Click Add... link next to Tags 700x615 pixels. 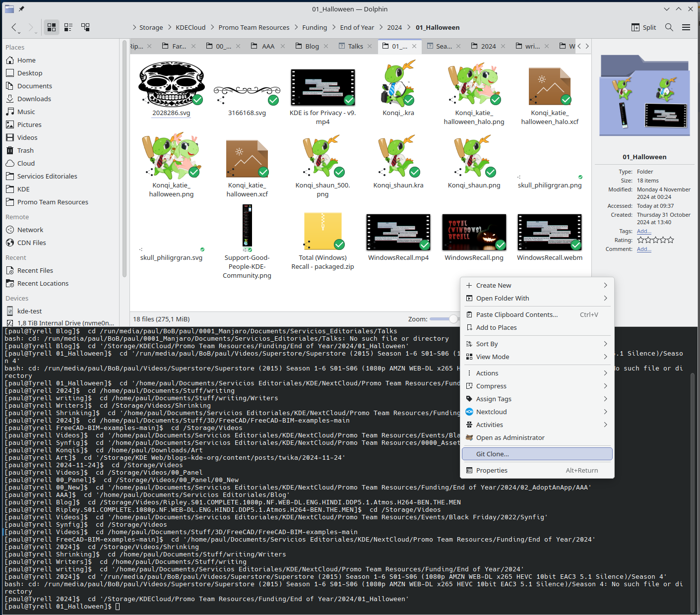643,231
